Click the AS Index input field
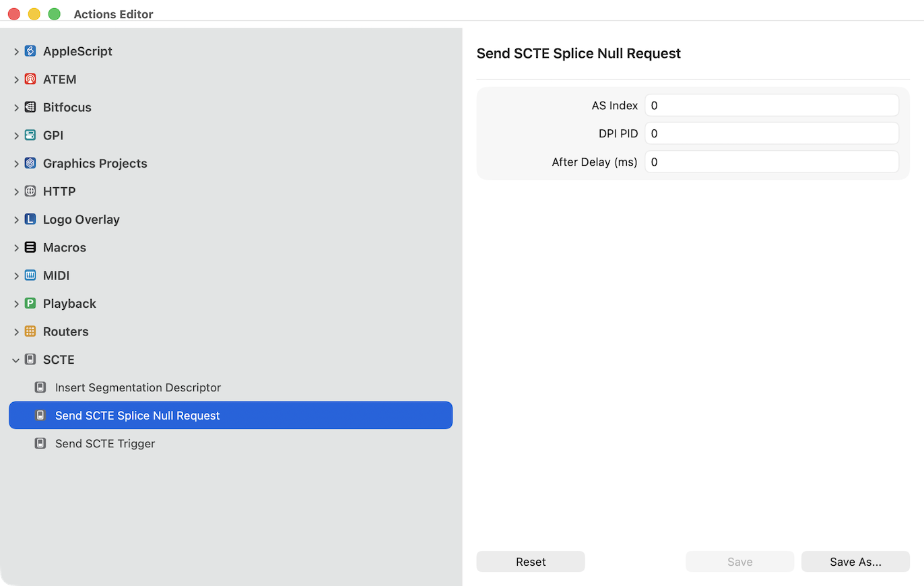924x586 pixels. (x=771, y=106)
